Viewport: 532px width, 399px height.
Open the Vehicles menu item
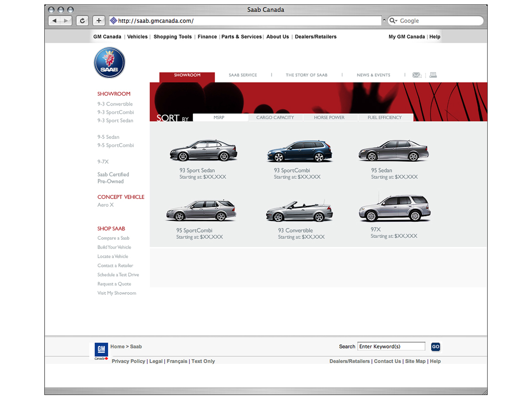coord(137,37)
